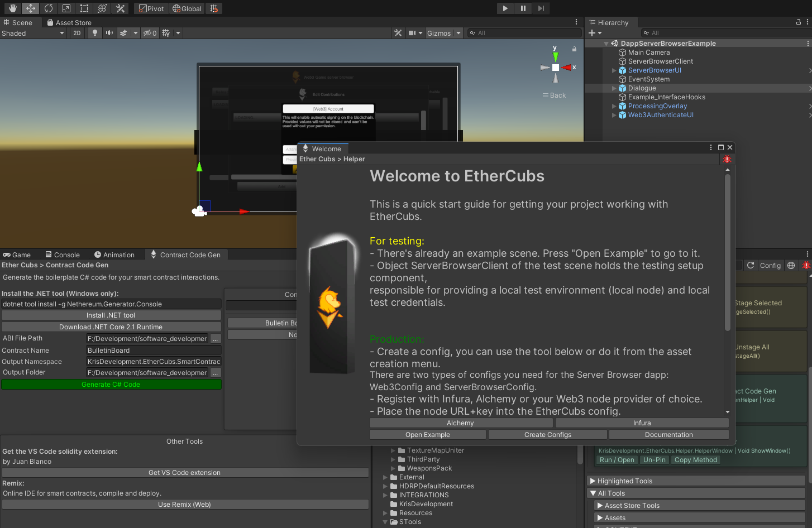Expand Dialogue object in Hierarchy
812x528 pixels.
pos(614,88)
